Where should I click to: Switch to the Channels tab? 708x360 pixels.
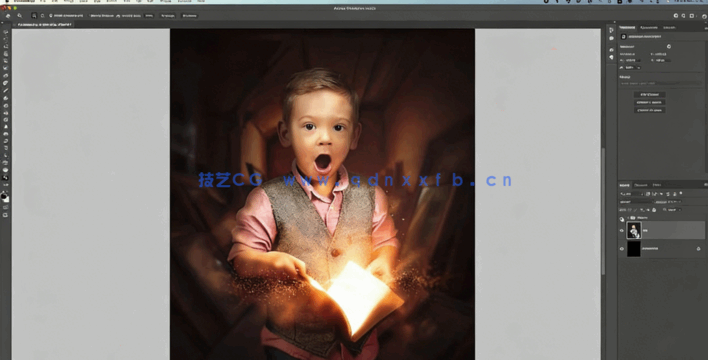tap(641, 185)
